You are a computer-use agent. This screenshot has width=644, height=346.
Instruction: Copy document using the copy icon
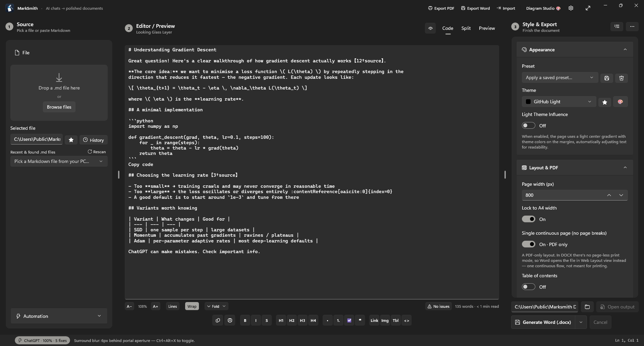click(218, 321)
